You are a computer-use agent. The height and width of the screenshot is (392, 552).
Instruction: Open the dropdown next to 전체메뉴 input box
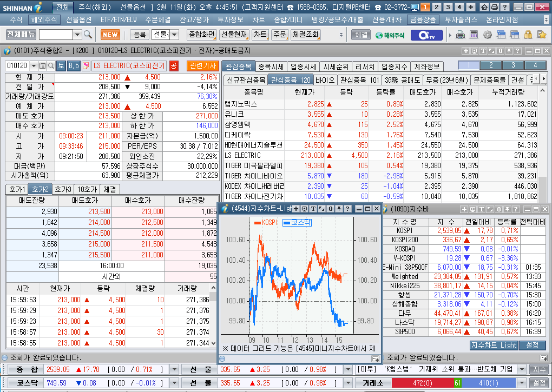(x=77, y=35)
